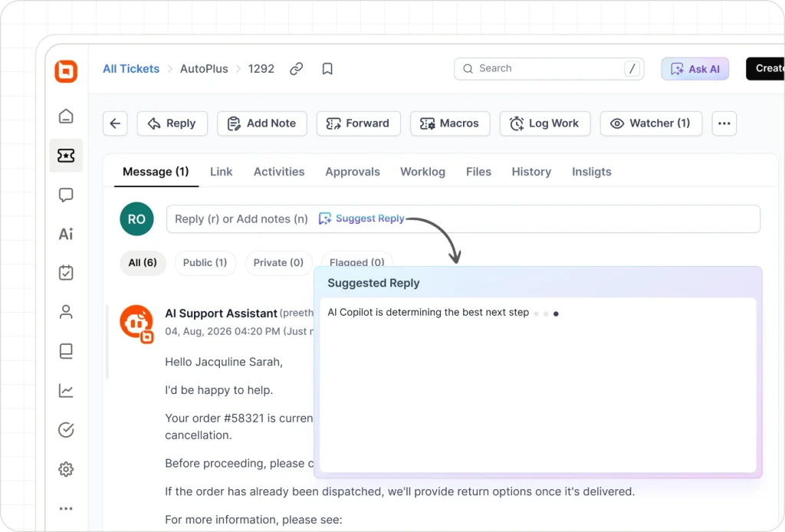The width and height of the screenshot is (785, 532).
Task: Click the orange app logo in sidebar
Action: (66, 71)
